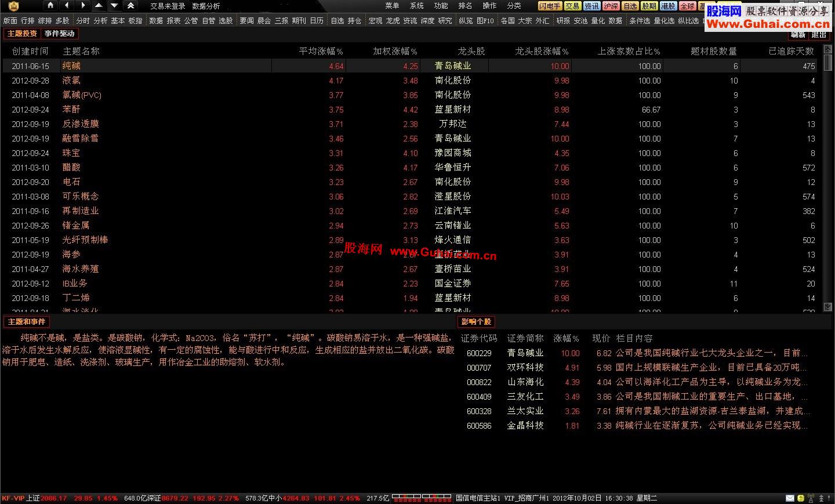Click the yellow status icon in status bar
Viewport: 835px width, 504px height.
pos(800,498)
